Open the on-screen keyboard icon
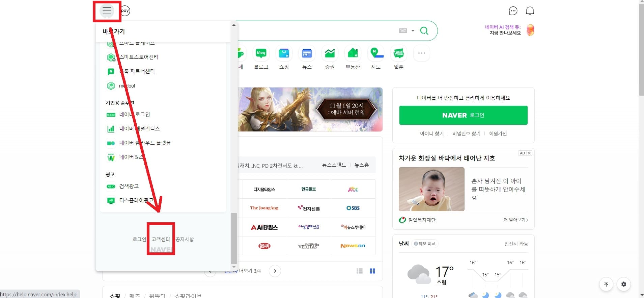The height and width of the screenshot is (298, 644). [x=403, y=31]
